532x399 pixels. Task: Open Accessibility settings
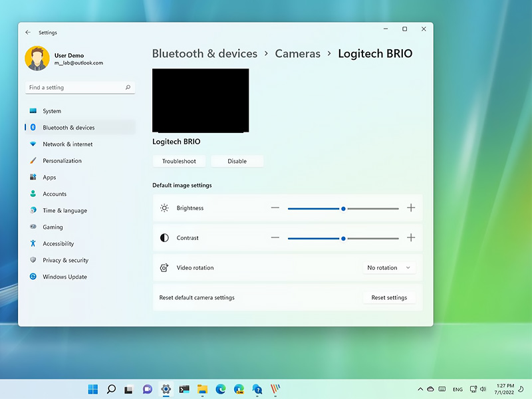(x=80, y=243)
